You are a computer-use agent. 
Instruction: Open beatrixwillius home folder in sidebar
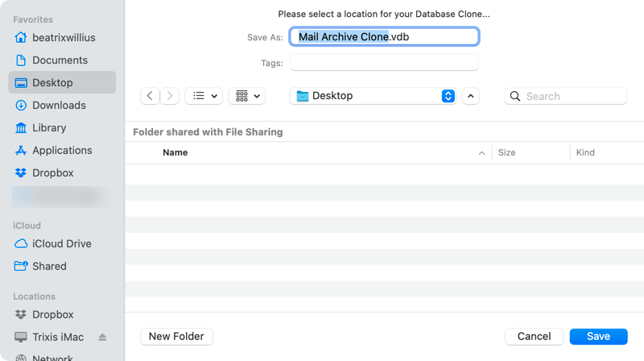62,37
